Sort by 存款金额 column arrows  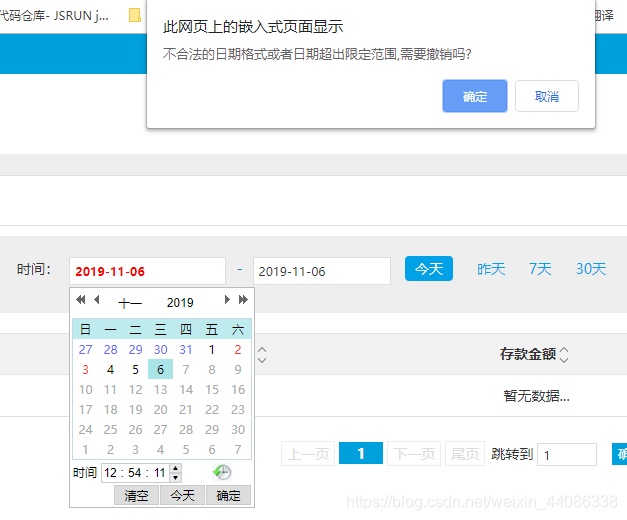tap(564, 354)
